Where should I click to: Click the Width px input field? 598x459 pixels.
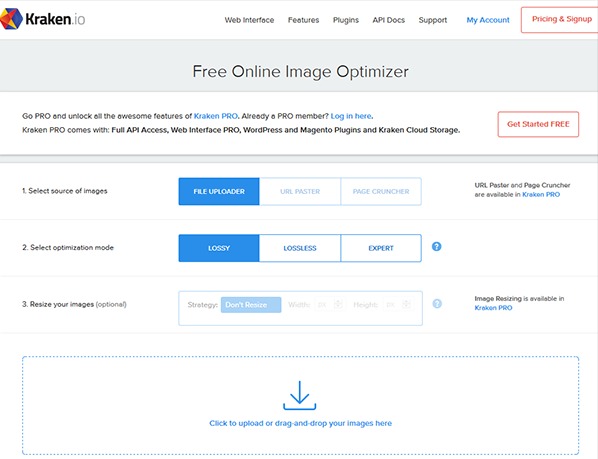click(323, 305)
